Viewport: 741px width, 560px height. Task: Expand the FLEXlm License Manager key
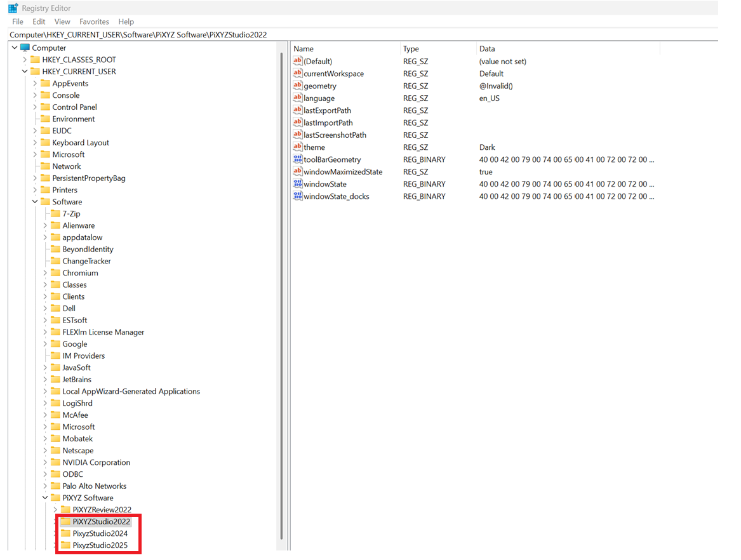pos(45,332)
